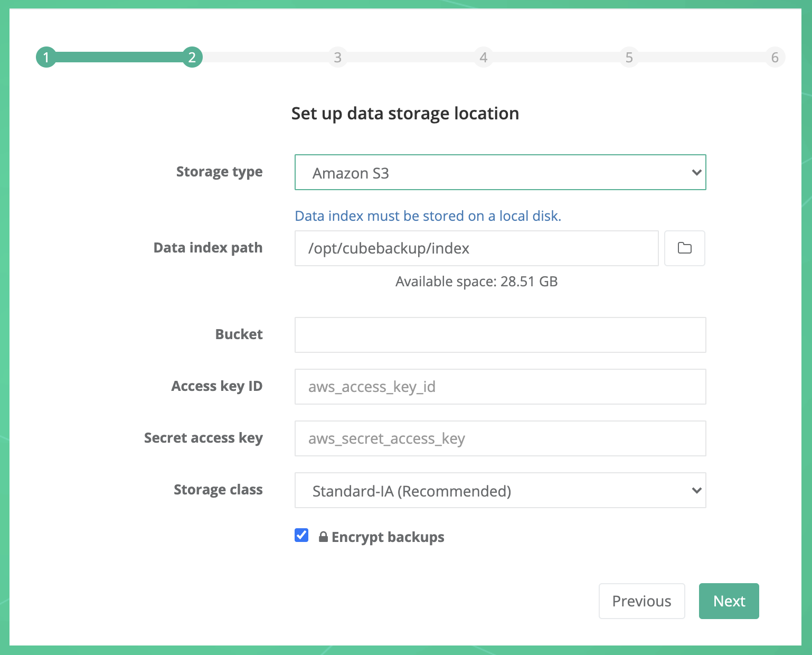Enable the Encrypt backups checkbox
Image resolution: width=812 pixels, height=655 pixels.
(301, 536)
